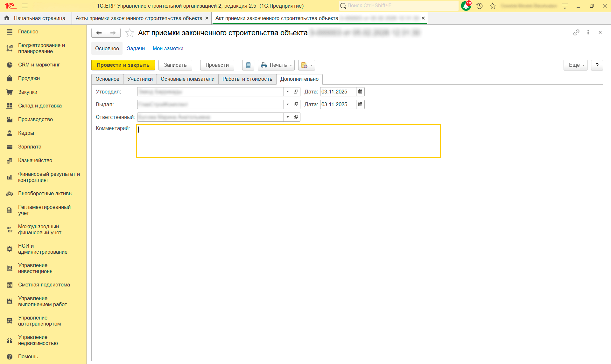Click the notifications bell icon
Screen dimensions: 611x364
tap(466, 6)
